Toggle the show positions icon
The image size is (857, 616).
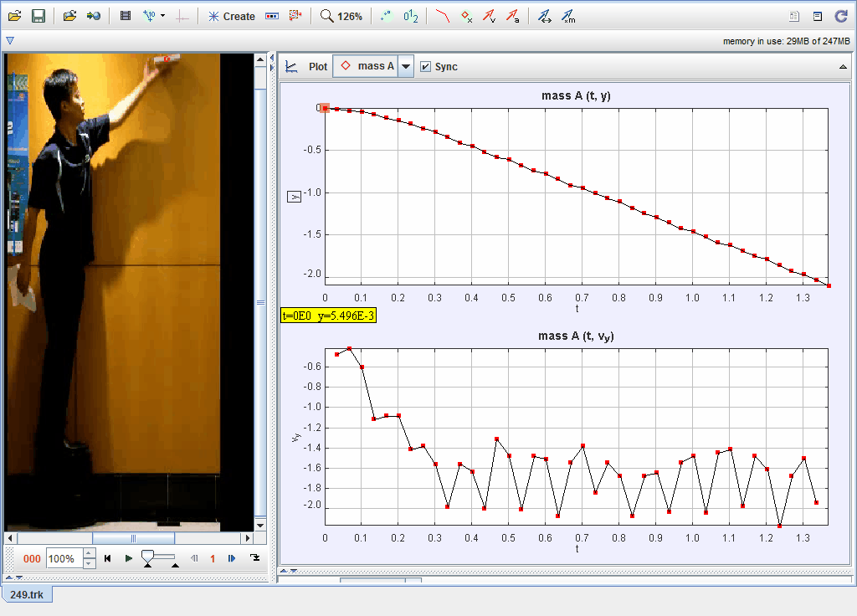coord(466,16)
